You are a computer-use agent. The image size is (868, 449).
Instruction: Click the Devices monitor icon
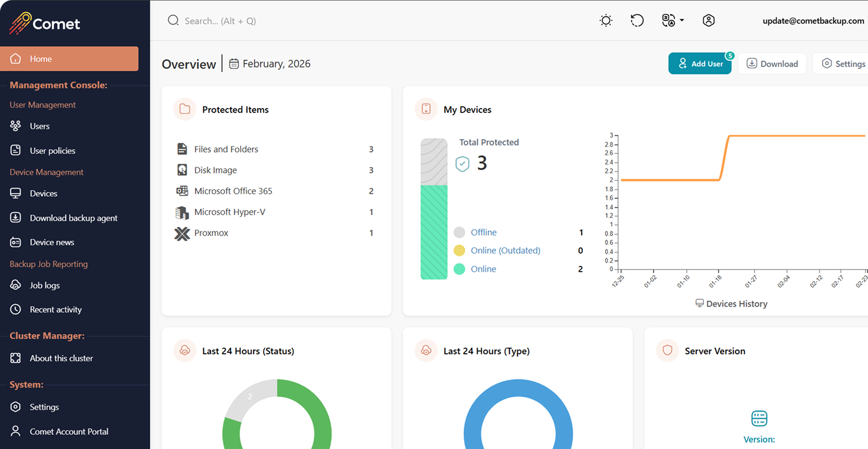tap(16, 193)
